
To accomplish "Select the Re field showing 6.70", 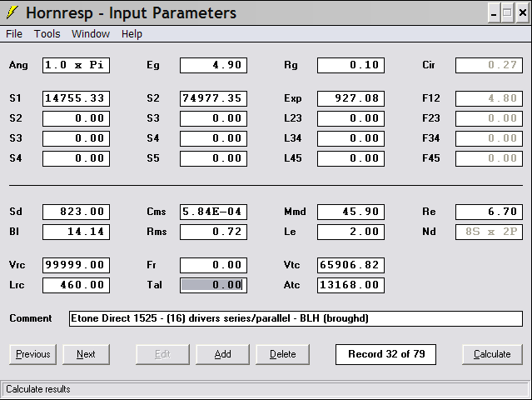I will click(489, 212).
